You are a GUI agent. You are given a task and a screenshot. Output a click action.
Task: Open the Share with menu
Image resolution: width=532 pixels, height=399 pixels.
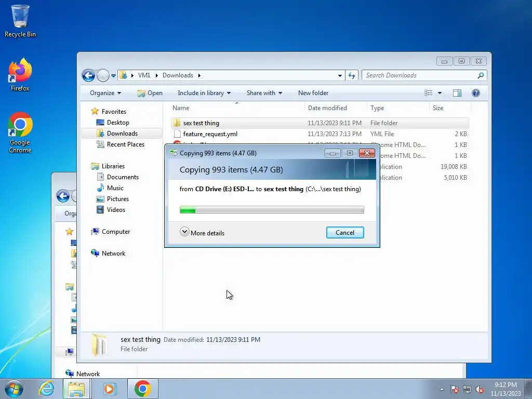coord(264,93)
